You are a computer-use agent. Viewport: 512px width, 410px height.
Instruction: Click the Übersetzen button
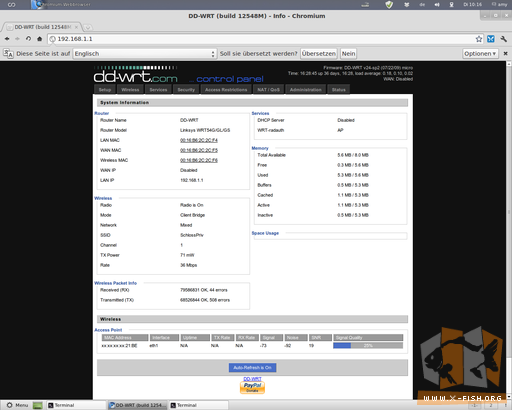(x=319, y=54)
